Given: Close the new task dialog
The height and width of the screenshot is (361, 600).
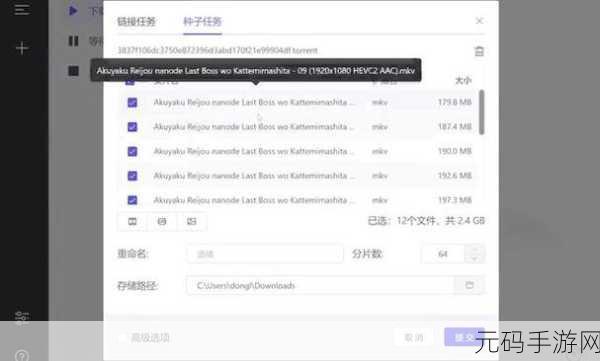Looking at the screenshot, I should click(x=479, y=21).
